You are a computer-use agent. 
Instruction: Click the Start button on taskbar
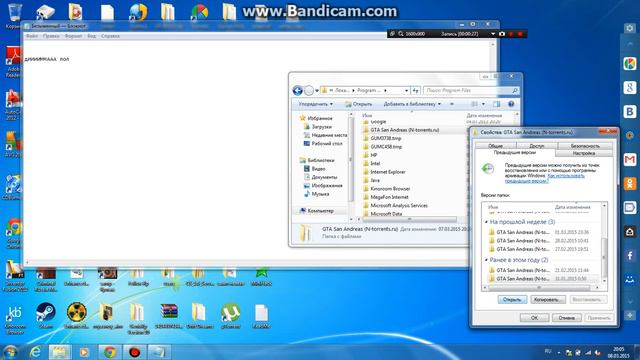point(10,351)
